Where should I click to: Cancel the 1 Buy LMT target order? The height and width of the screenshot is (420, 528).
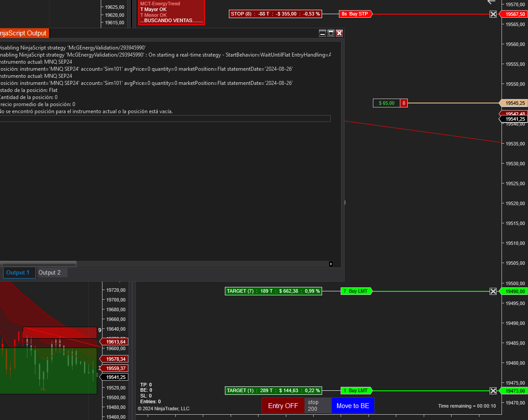click(493, 391)
